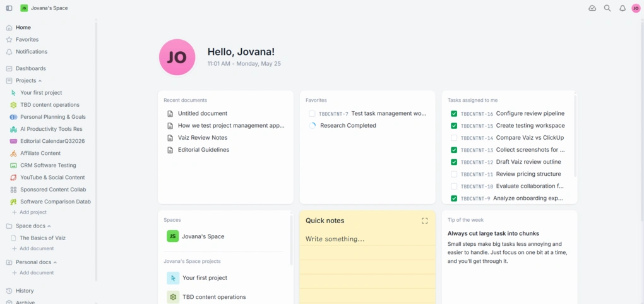
Task: Click the TBD content operations gear icon in sidebar
Action: (x=13, y=105)
